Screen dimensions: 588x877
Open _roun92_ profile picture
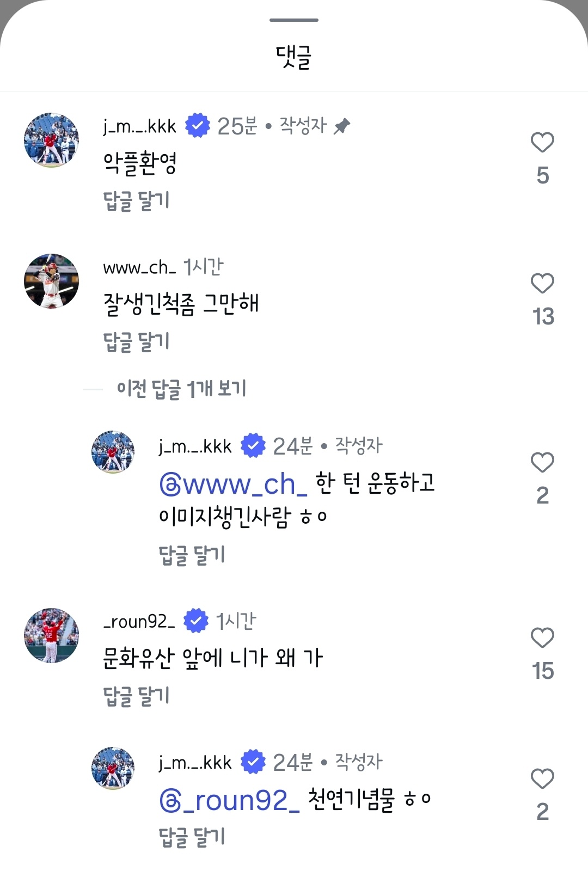[52, 635]
